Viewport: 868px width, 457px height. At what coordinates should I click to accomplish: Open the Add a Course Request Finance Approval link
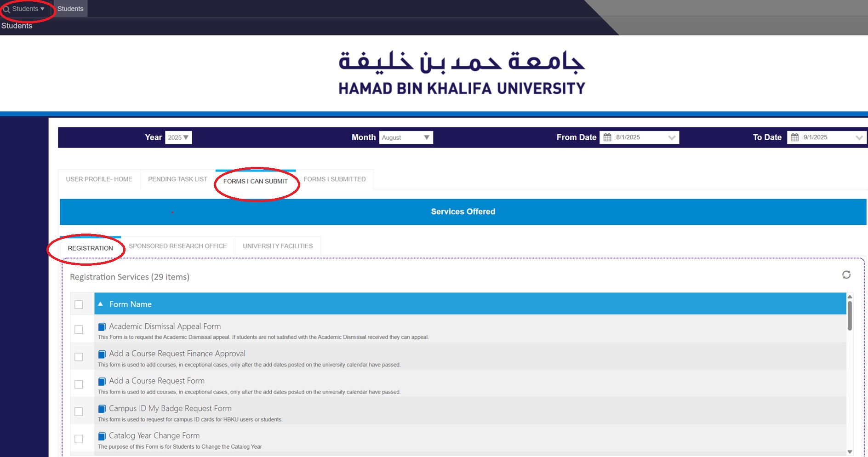point(177,354)
